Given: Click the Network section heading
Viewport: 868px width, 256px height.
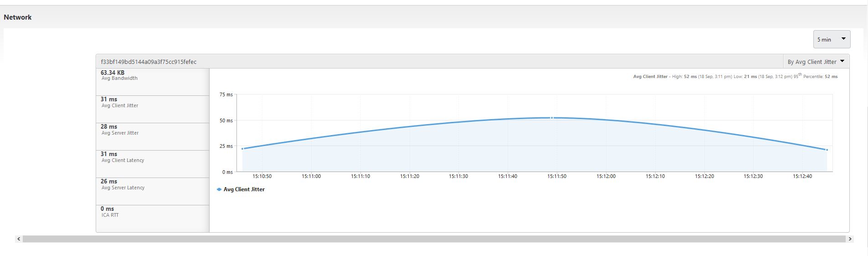Looking at the screenshot, I should coord(18,17).
